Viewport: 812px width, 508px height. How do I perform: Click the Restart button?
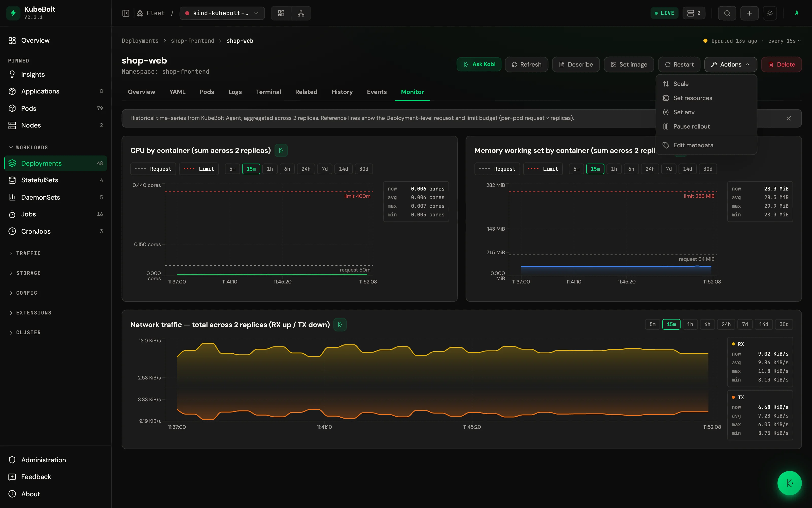(679, 64)
